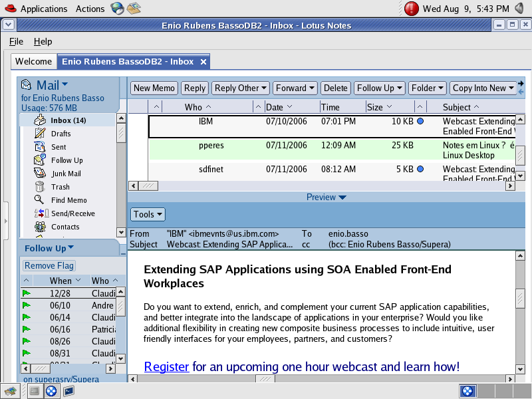Screen dimensions: 532x399
Task: Open the Folder dropdown button
Action: coord(428,88)
